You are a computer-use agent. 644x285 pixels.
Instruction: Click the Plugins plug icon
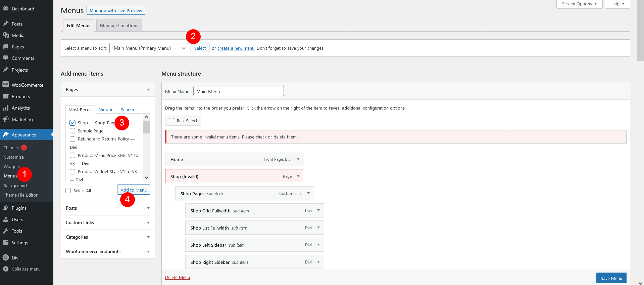click(6, 208)
